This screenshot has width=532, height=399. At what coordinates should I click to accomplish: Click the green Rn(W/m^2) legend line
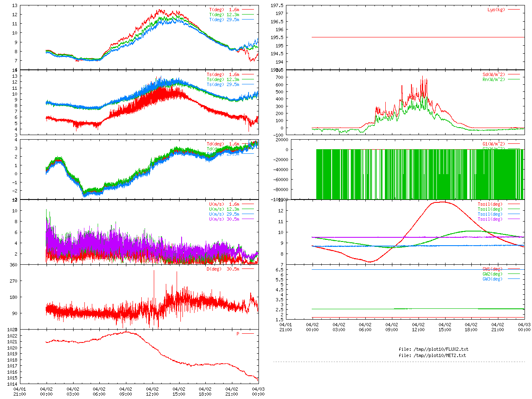[x=514, y=79]
